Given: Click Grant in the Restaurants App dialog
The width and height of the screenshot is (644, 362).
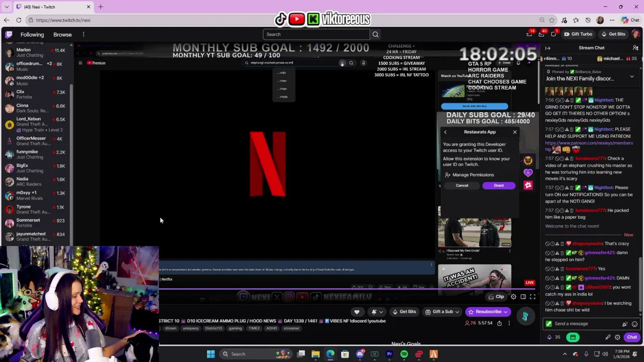Looking at the screenshot, I should click(x=499, y=186).
